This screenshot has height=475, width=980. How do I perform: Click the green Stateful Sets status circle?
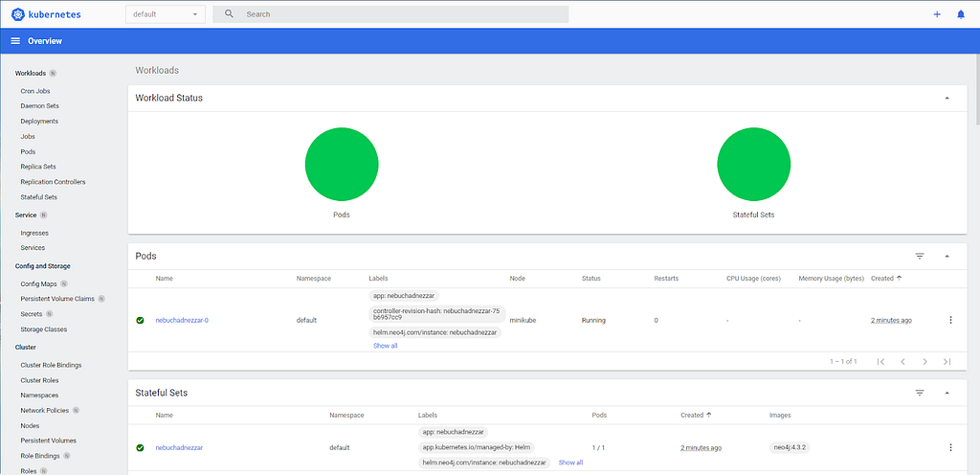[x=754, y=165]
